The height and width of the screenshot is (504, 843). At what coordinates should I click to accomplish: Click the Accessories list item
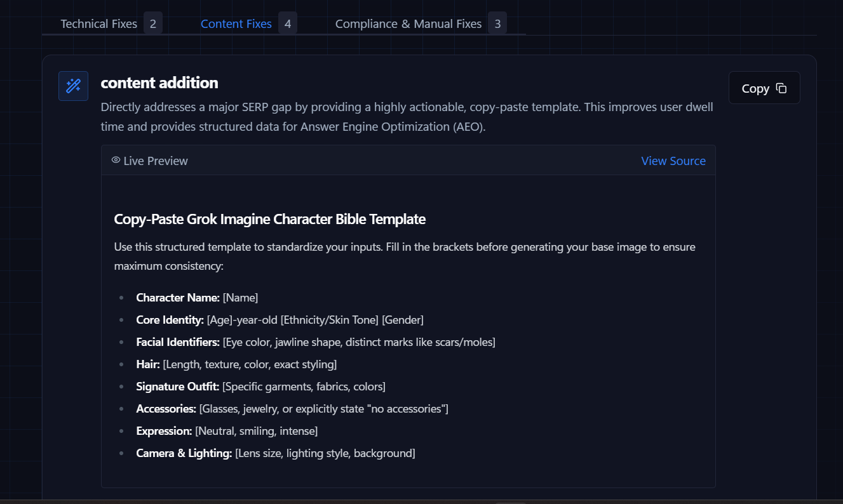[292, 409]
